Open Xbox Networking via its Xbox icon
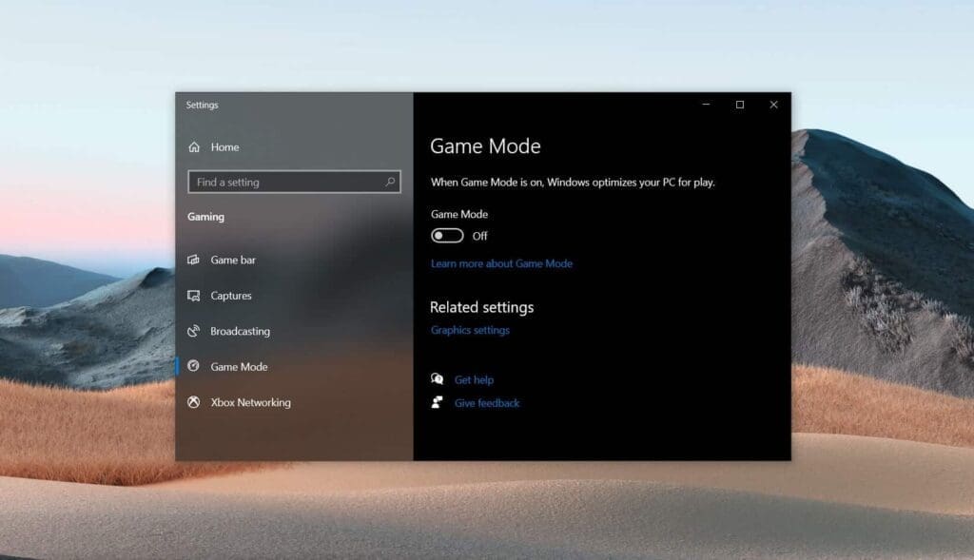The image size is (974, 560). (195, 402)
